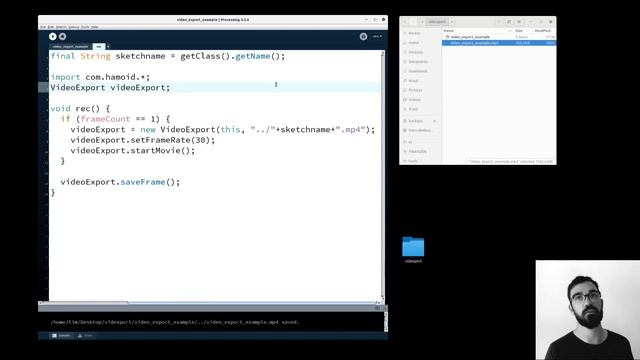The height and width of the screenshot is (360, 640).
Task: Open the file manager view options menu
Action: tap(519, 22)
